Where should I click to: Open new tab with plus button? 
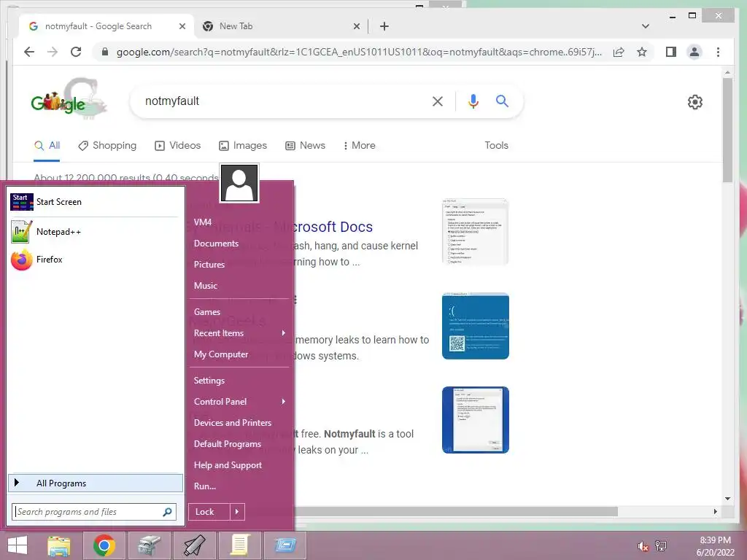click(384, 26)
